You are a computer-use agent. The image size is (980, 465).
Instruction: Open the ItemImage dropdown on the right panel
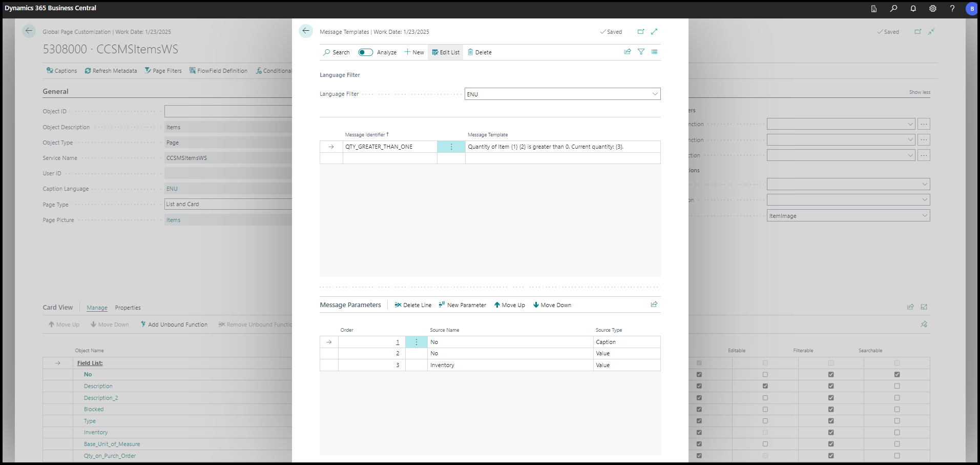tap(925, 215)
